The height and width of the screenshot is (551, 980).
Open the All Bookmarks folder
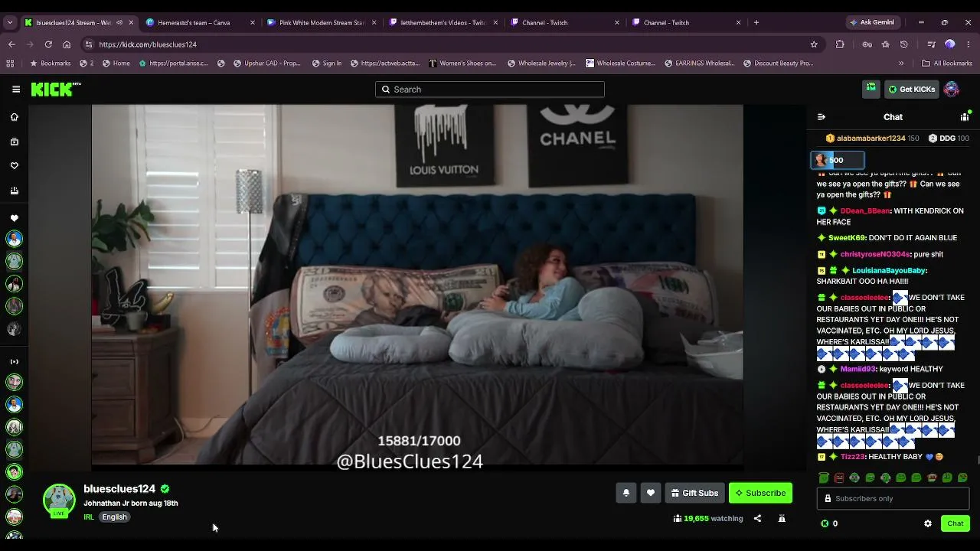(x=947, y=64)
